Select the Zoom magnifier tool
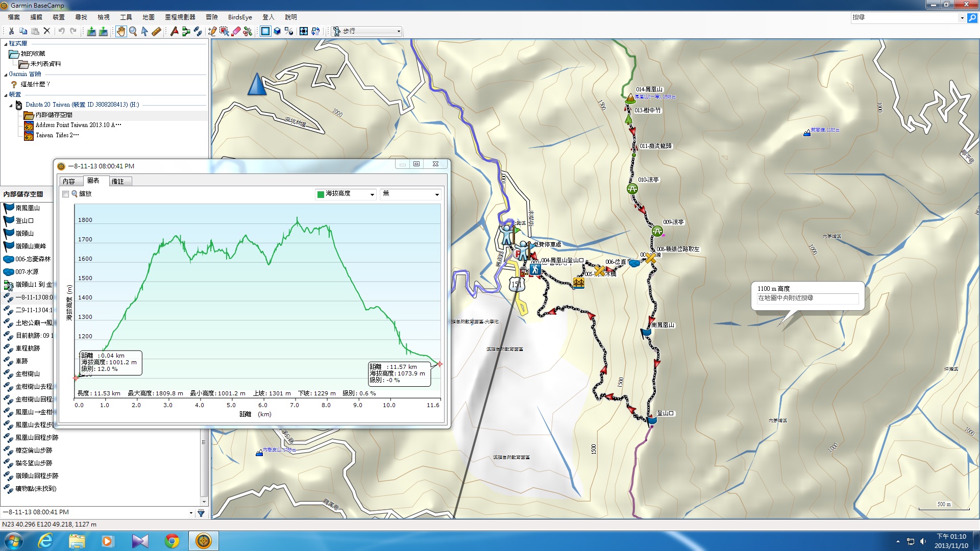The height and width of the screenshot is (551, 980). pyautogui.click(x=133, y=32)
